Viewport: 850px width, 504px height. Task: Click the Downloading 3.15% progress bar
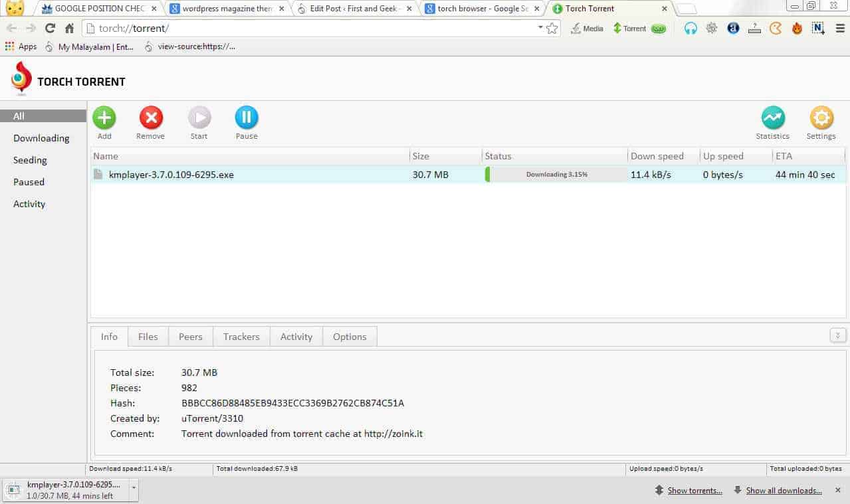click(x=555, y=175)
